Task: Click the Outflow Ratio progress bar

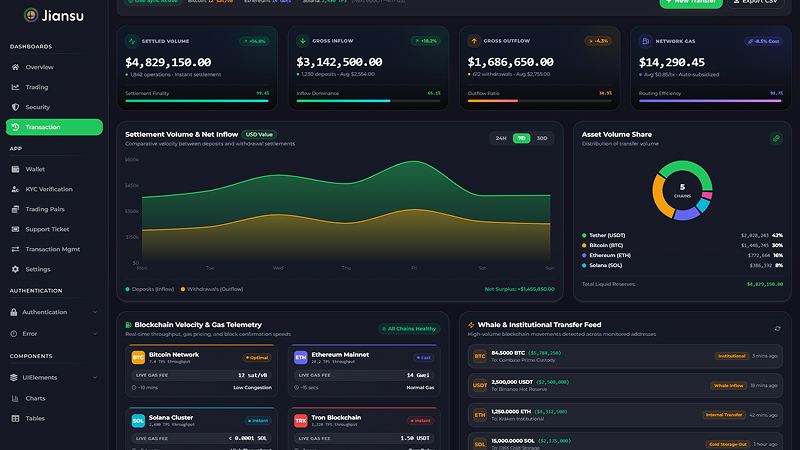Action: [539, 101]
